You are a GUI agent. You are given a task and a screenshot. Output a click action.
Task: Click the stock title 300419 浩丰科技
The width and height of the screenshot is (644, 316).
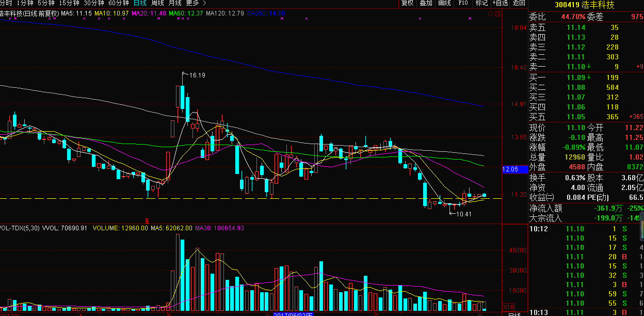pos(585,5)
